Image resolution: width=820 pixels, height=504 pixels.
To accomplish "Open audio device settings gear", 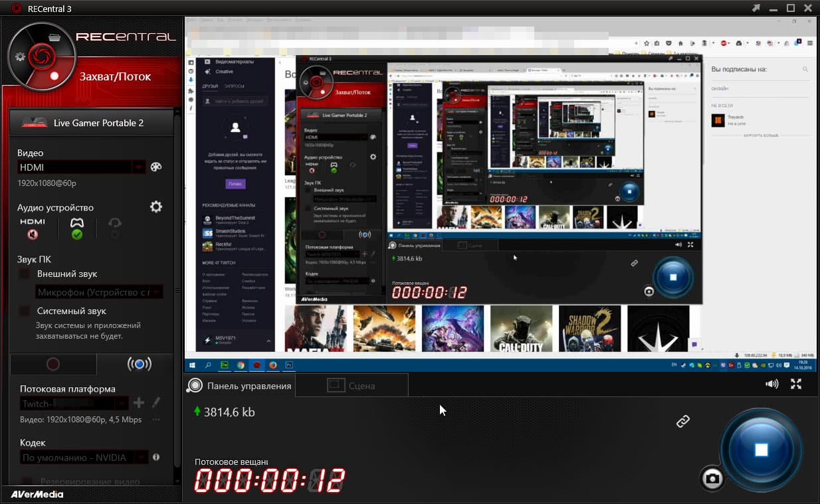I will point(156,207).
